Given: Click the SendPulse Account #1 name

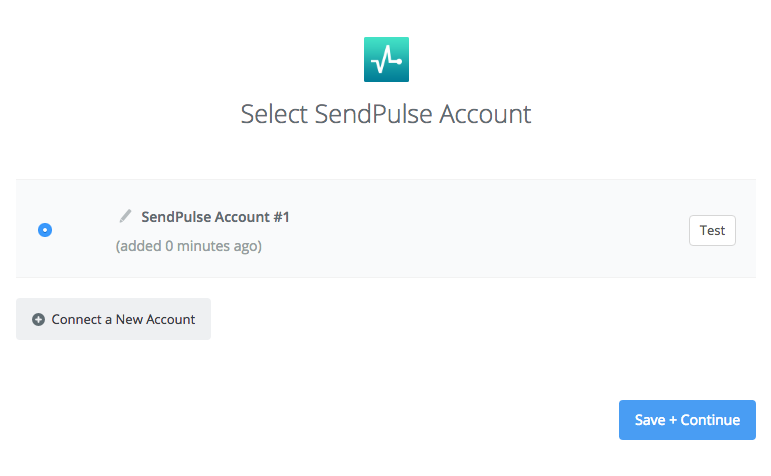Looking at the screenshot, I should [x=215, y=217].
